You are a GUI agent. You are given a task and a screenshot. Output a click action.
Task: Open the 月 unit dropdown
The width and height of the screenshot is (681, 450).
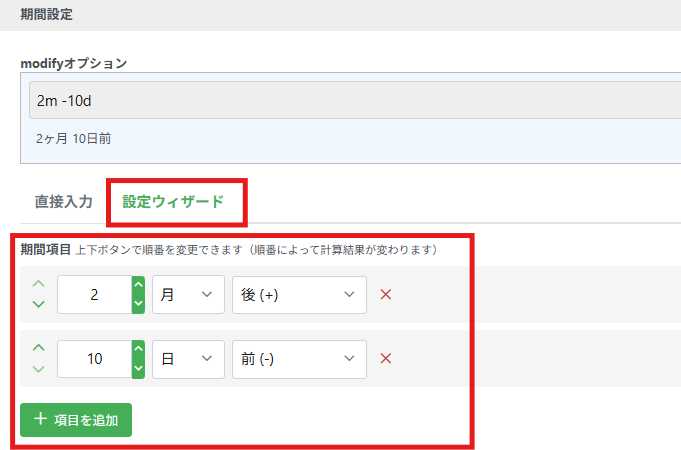click(187, 295)
